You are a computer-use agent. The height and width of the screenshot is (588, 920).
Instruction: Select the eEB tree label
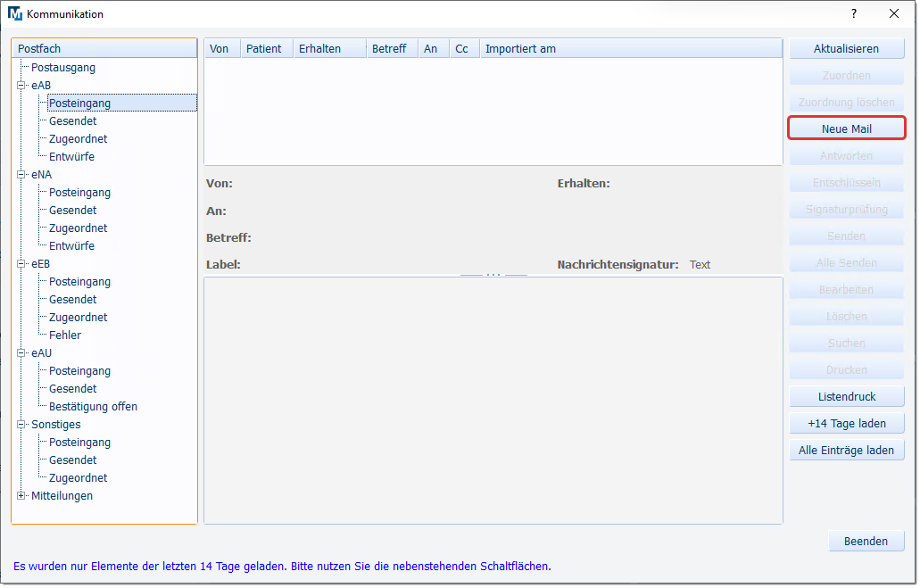[x=40, y=263]
